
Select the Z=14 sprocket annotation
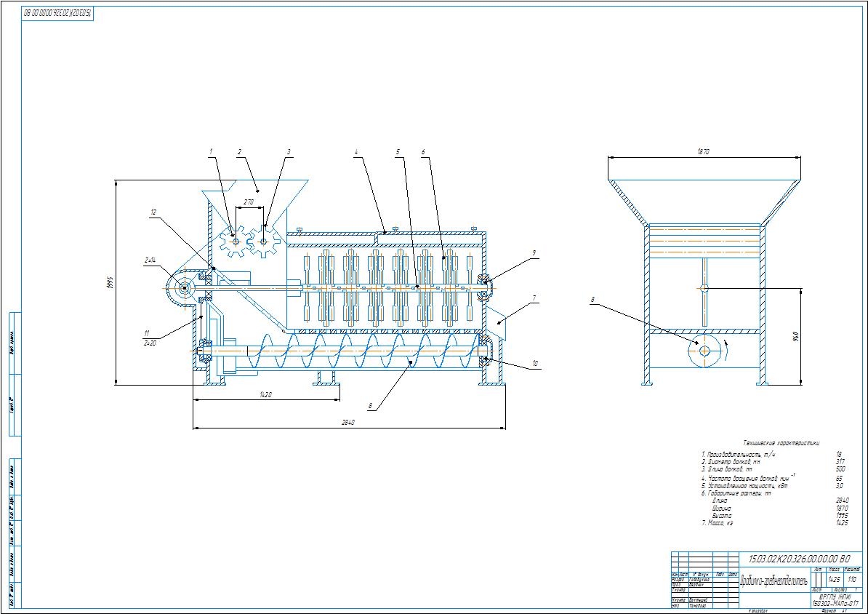(151, 259)
